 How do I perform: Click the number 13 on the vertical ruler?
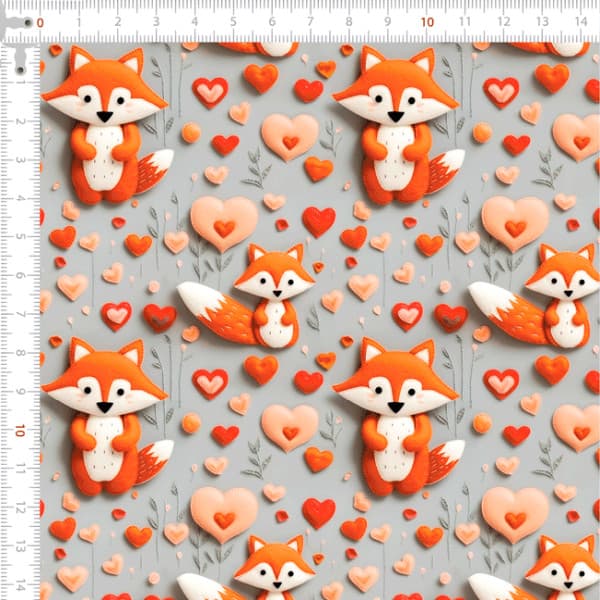[x=20, y=547]
